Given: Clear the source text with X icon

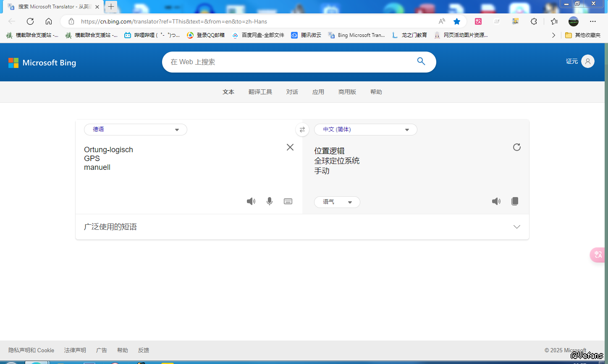Looking at the screenshot, I should click(290, 147).
